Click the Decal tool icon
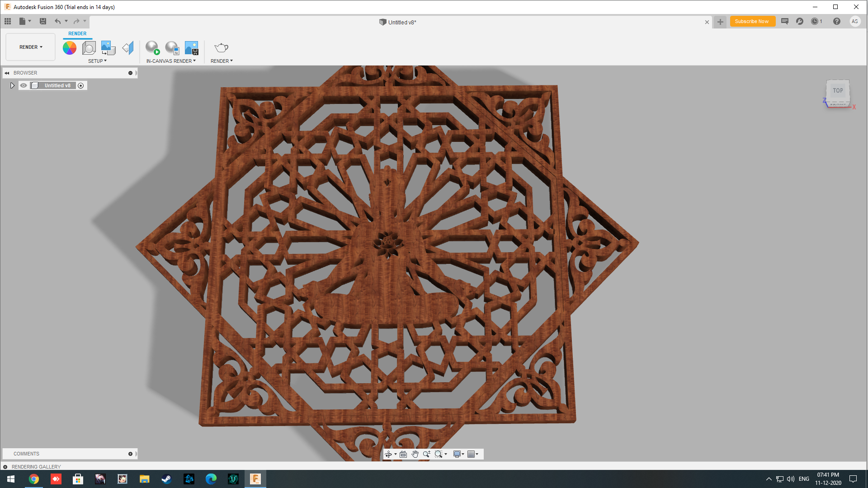This screenshot has width=868, height=488. point(108,48)
